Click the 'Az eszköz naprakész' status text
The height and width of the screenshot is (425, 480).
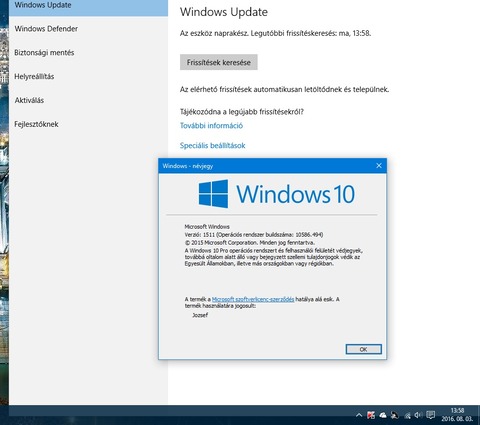[x=275, y=33]
